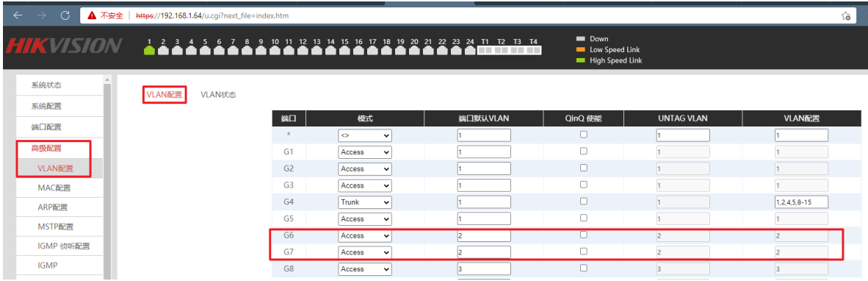
Task: Click the not-secure warning triangle icon
Action: [91, 16]
